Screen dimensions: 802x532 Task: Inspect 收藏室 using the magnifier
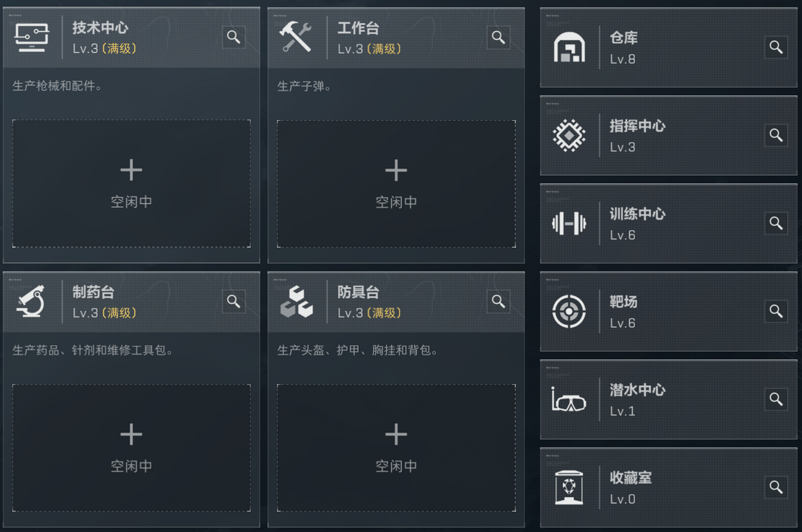pos(775,487)
